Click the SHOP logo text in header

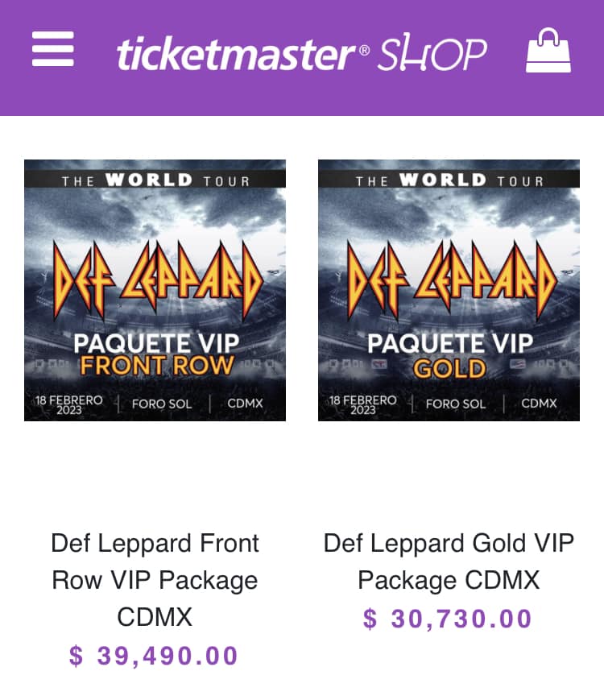(x=432, y=54)
